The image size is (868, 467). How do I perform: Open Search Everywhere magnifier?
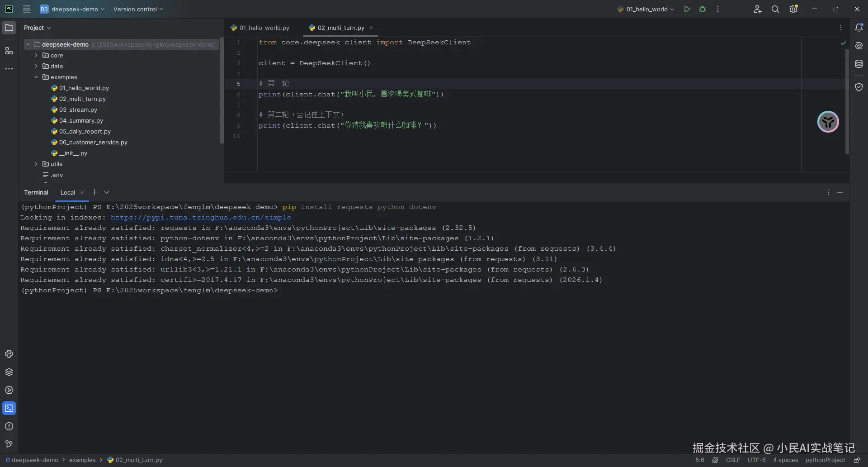(x=775, y=9)
